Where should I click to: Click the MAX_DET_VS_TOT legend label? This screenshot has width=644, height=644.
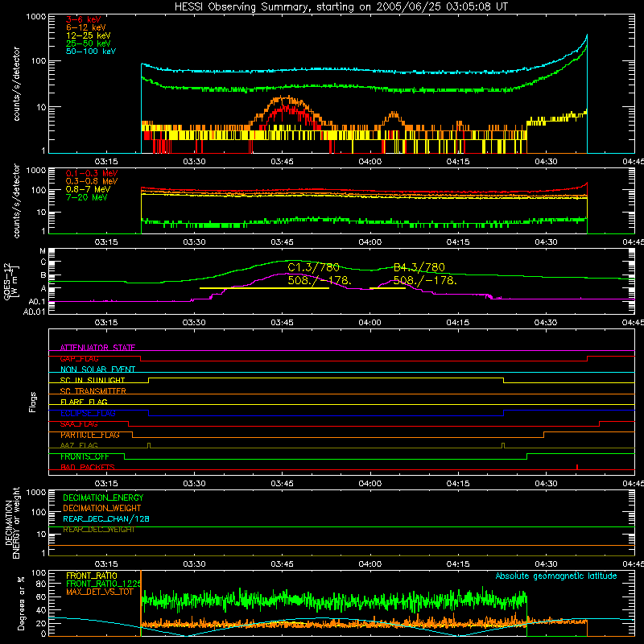coord(99,592)
